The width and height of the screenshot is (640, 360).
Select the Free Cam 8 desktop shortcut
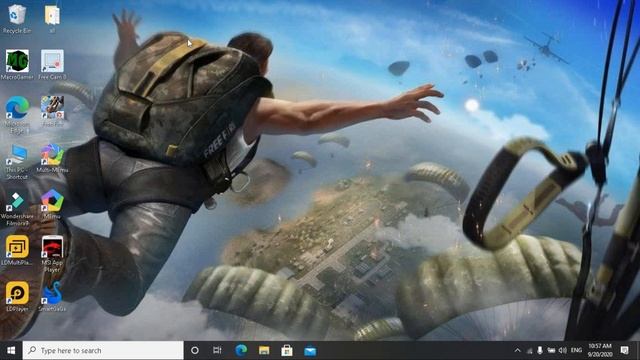click(52, 64)
